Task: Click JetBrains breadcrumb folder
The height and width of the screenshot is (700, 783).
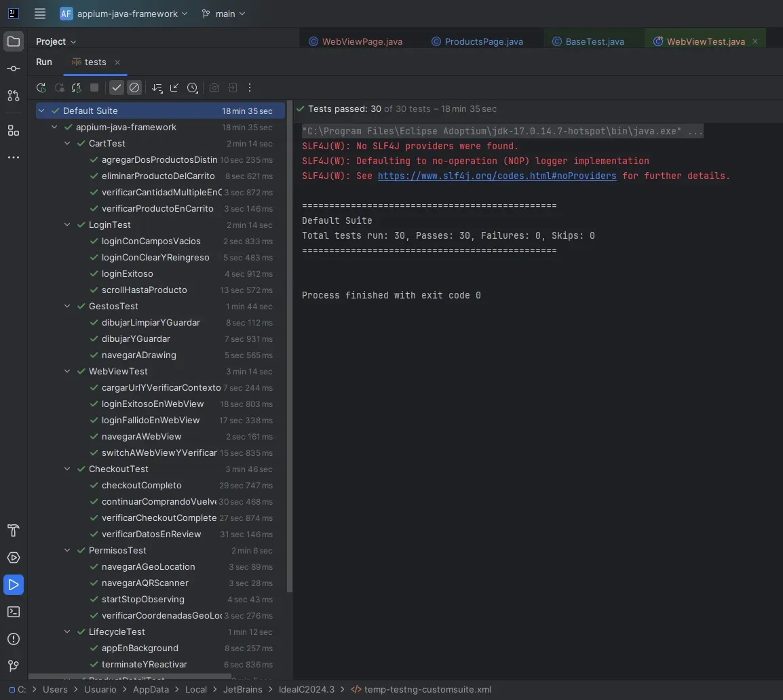Action: (x=243, y=689)
